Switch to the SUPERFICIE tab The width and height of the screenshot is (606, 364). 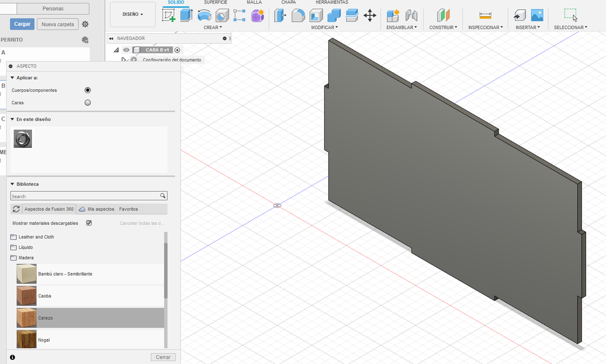[215, 2]
